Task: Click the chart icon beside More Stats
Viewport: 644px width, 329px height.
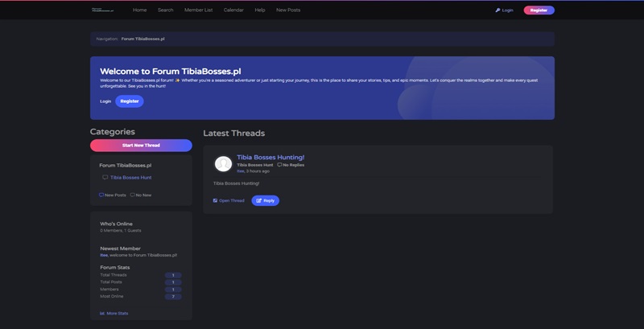Action: coord(102,314)
